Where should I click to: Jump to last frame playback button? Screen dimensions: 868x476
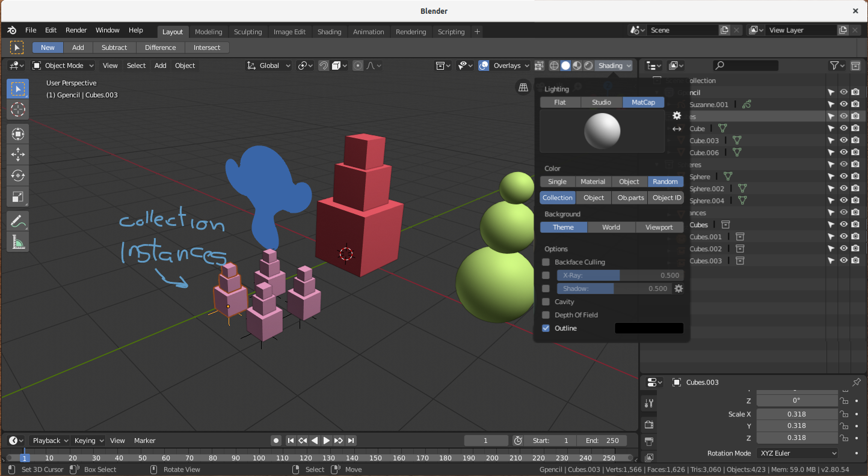click(x=351, y=441)
